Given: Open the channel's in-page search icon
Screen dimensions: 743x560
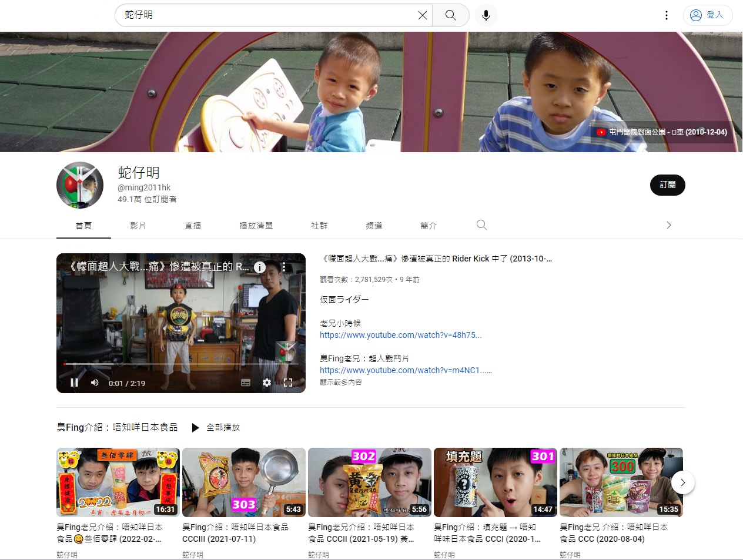Looking at the screenshot, I should pyautogui.click(x=481, y=225).
